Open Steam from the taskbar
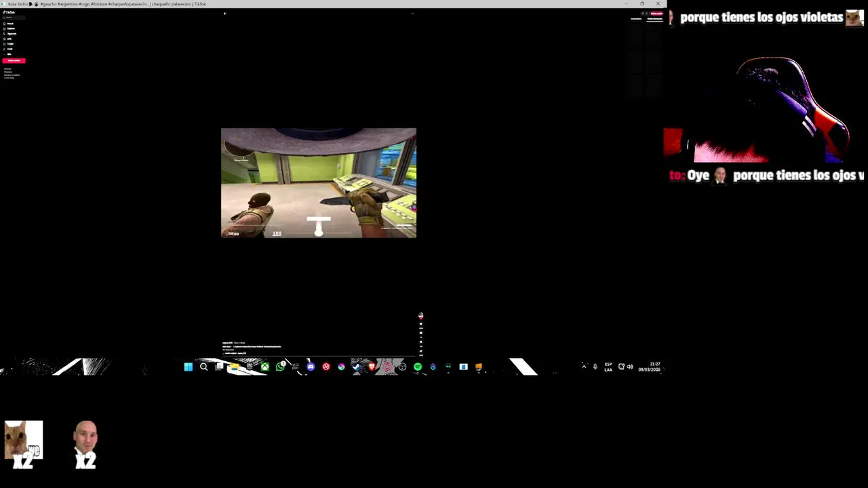Viewport: 868px width, 488px height. 356,367
